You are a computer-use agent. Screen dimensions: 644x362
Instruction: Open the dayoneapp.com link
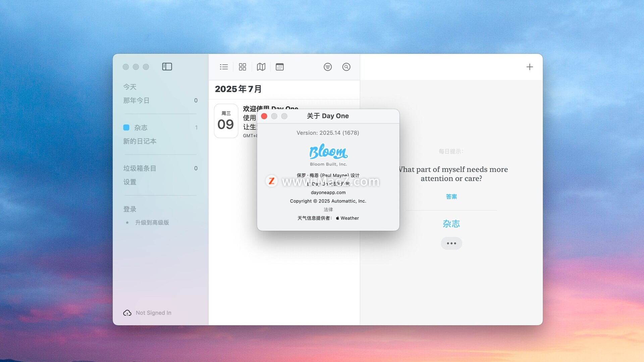[x=328, y=192]
